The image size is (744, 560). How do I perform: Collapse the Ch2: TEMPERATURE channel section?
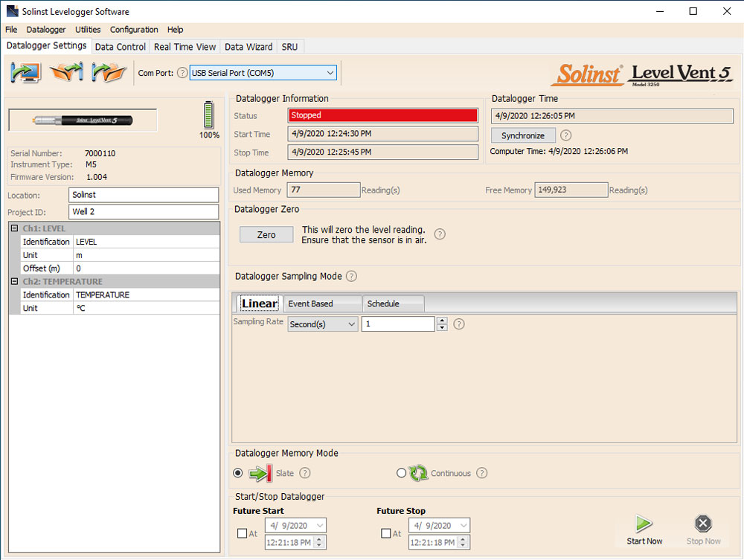point(16,281)
